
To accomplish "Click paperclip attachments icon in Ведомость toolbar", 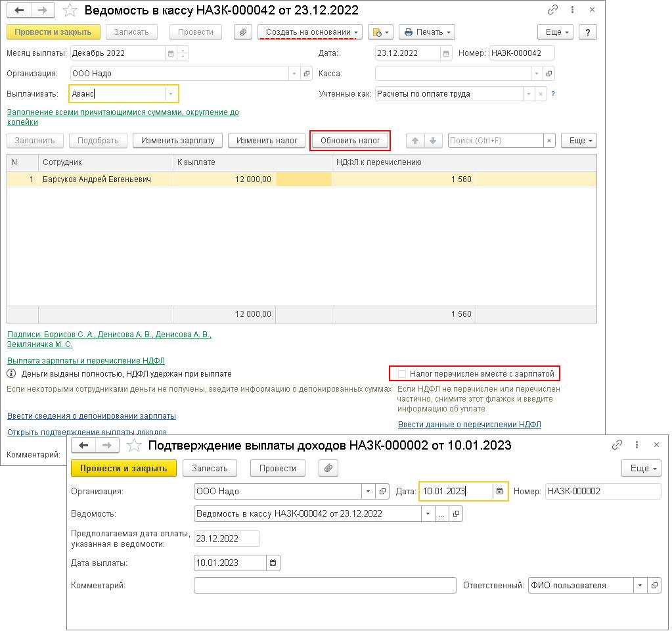I will (x=243, y=32).
